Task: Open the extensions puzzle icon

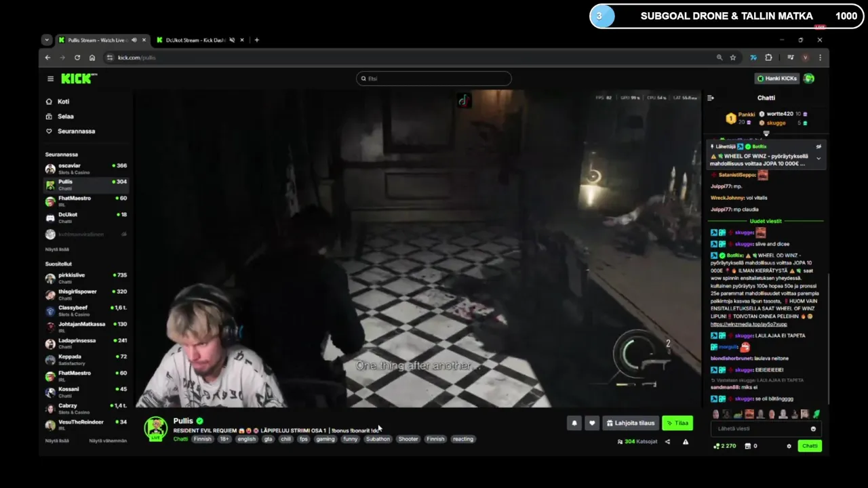Action: [x=768, y=58]
